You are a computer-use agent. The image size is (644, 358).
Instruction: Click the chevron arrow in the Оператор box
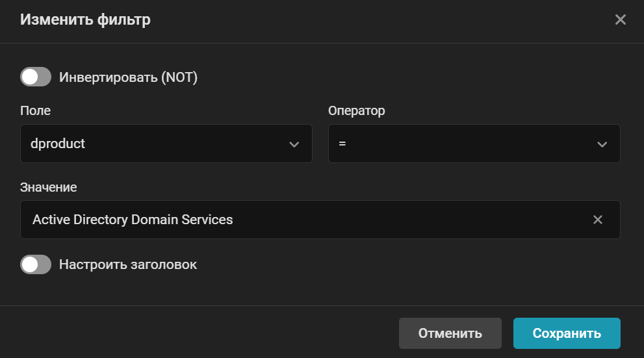click(602, 144)
